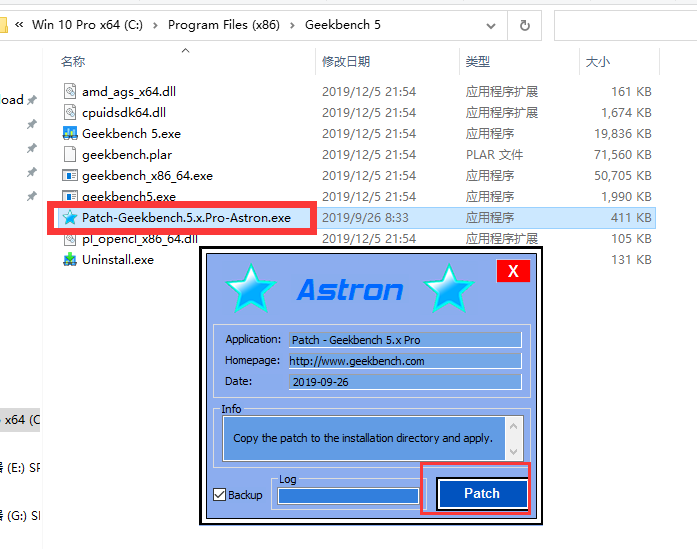Click the right star logo in Astron dialog
The width and height of the screenshot is (697, 549).
449,289
